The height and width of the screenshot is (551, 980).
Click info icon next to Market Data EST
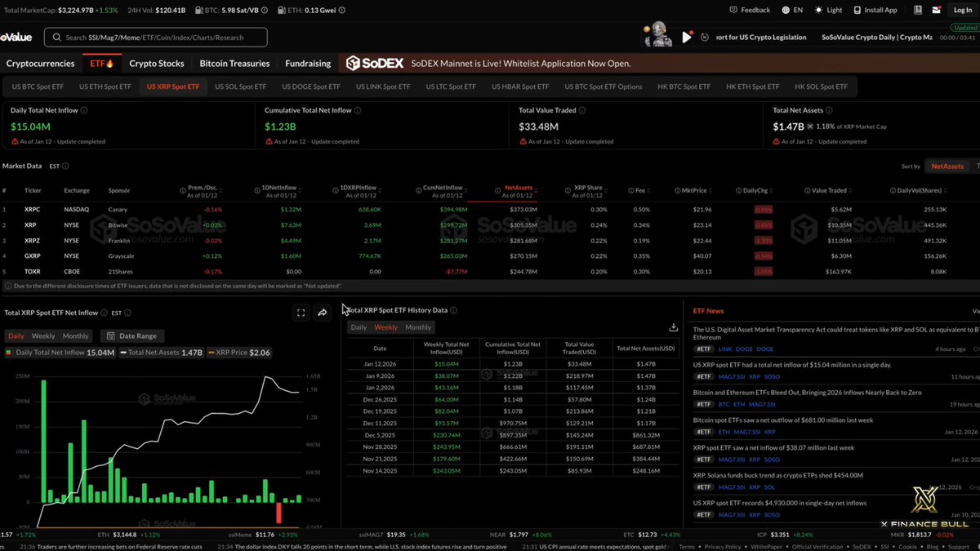tap(67, 166)
